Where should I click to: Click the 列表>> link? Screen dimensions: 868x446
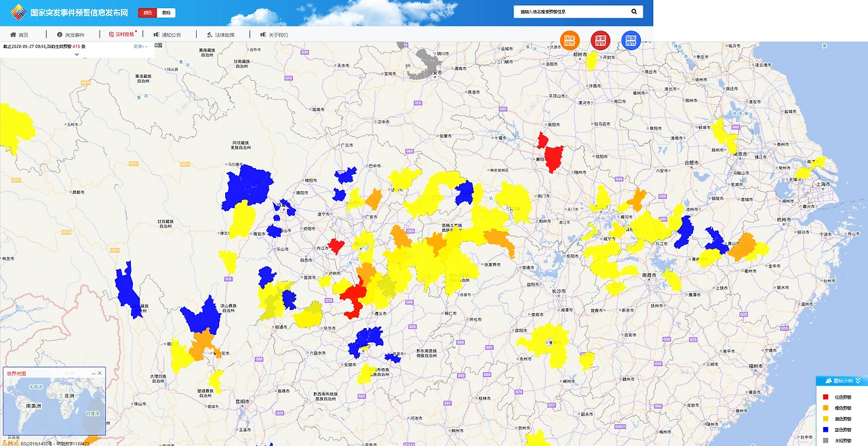[x=140, y=47]
